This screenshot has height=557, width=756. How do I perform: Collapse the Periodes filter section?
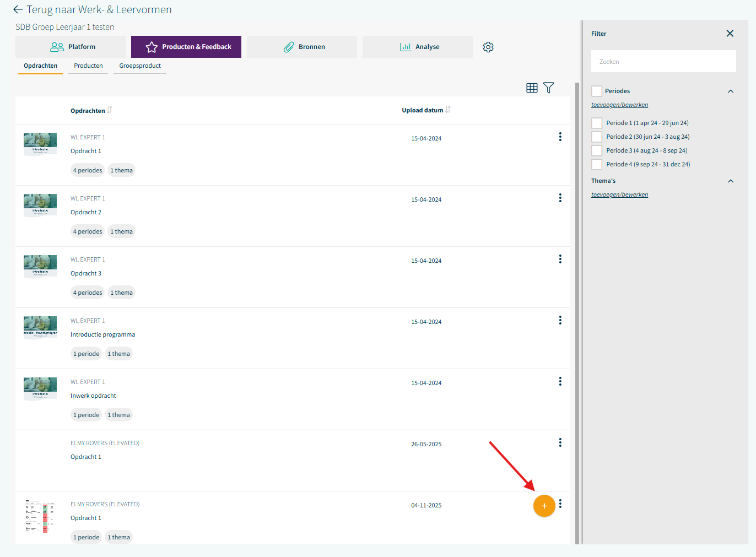pyautogui.click(x=731, y=91)
